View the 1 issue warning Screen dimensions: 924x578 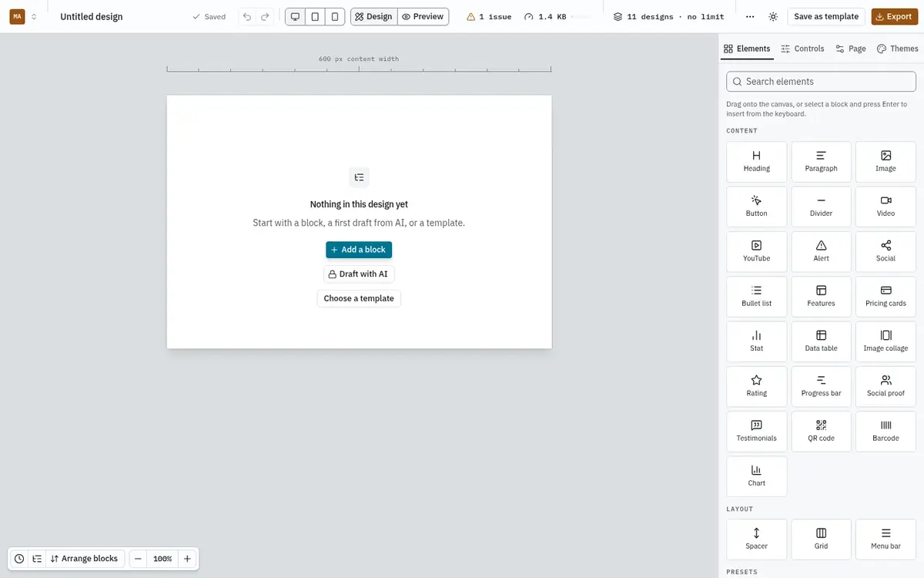click(x=489, y=16)
